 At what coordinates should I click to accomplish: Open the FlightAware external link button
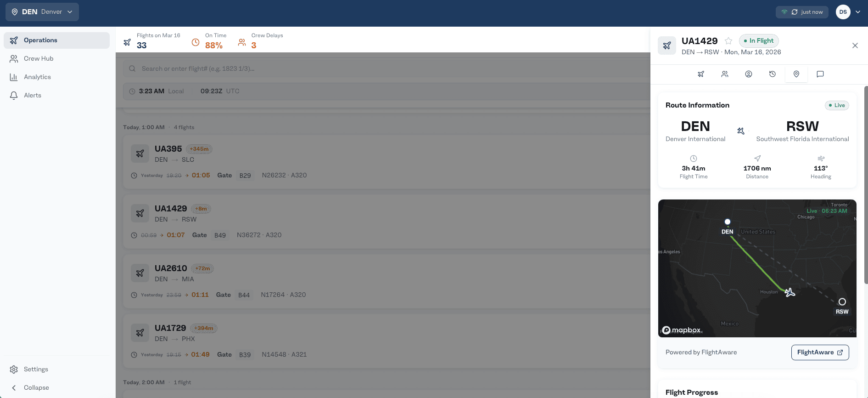pos(820,353)
